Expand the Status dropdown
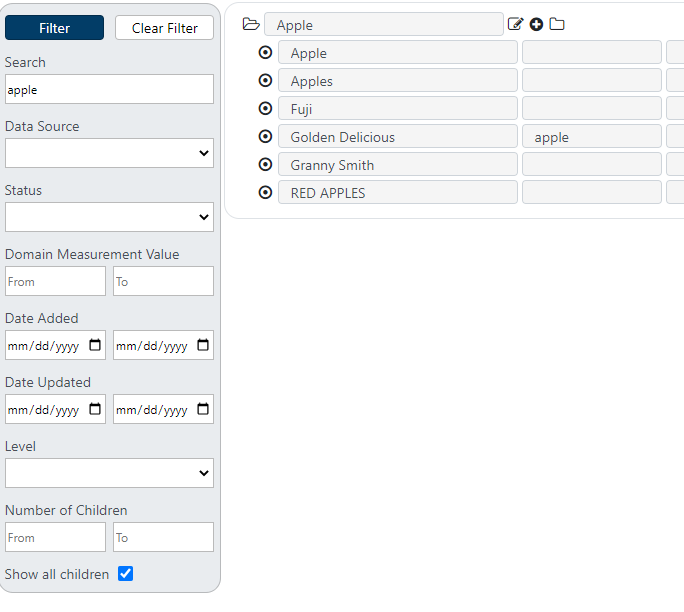Viewport: 684px width, 612px height. (109, 217)
